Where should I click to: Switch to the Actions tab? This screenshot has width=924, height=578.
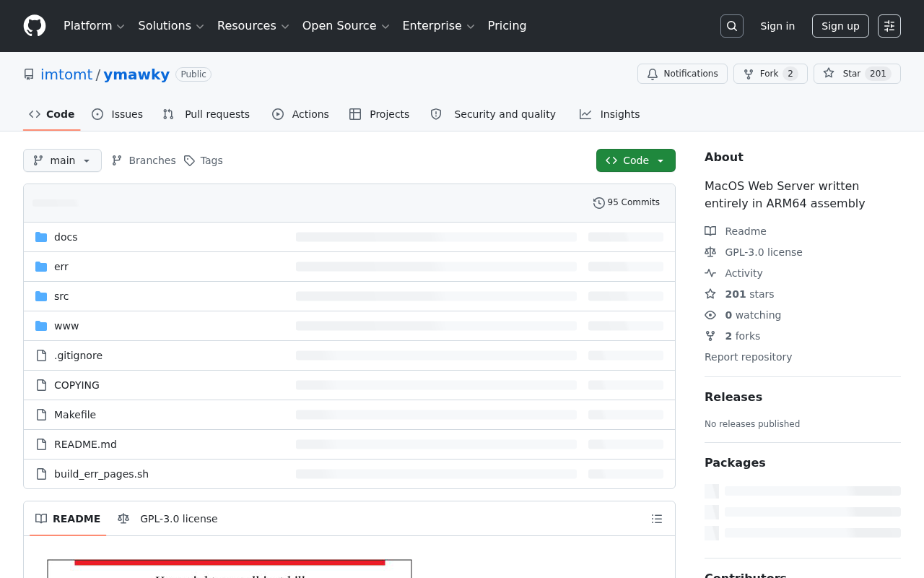[x=300, y=114]
